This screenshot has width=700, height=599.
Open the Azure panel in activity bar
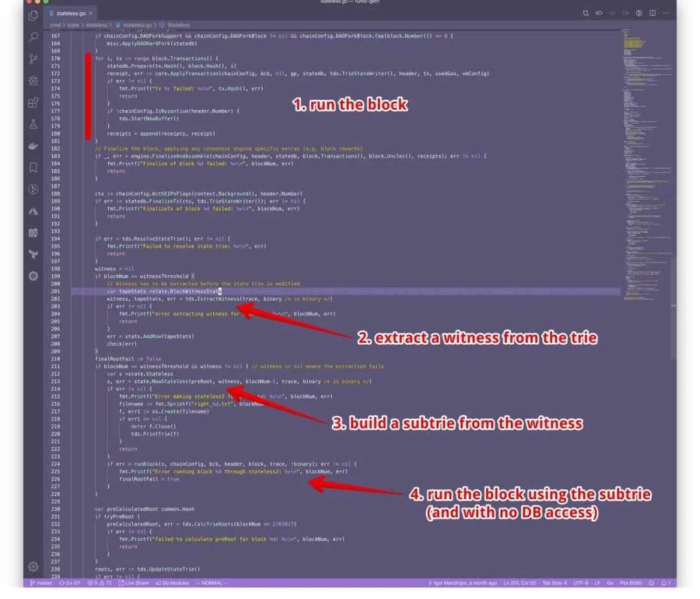click(x=33, y=211)
